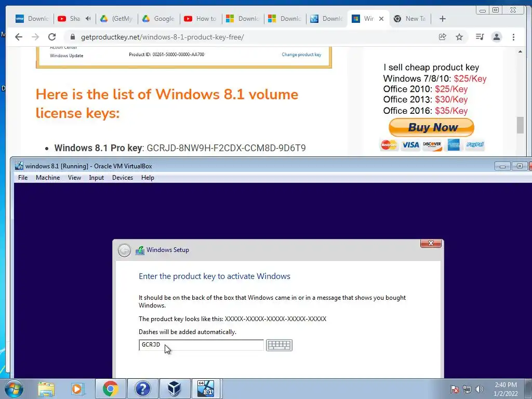Open Chrome's media control icon
The height and width of the screenshot is (399, 532).
(480, 37)
